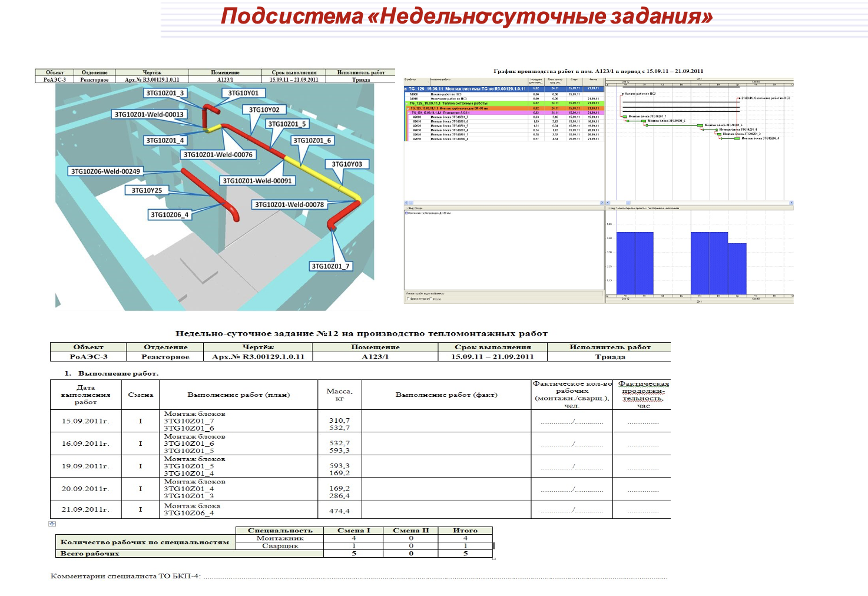Click the table move handle icon
868x596 pixels.
click(x=52, y=524)
